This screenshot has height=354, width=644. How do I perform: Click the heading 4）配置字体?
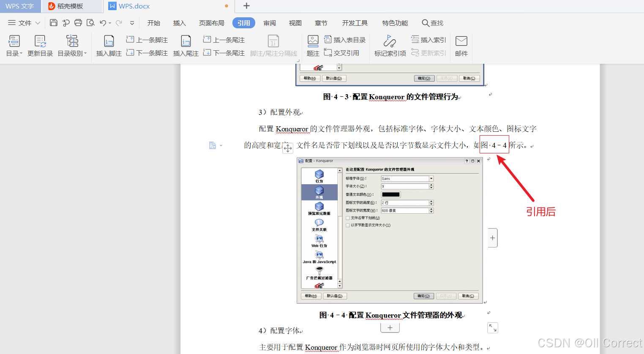point(279,331)
